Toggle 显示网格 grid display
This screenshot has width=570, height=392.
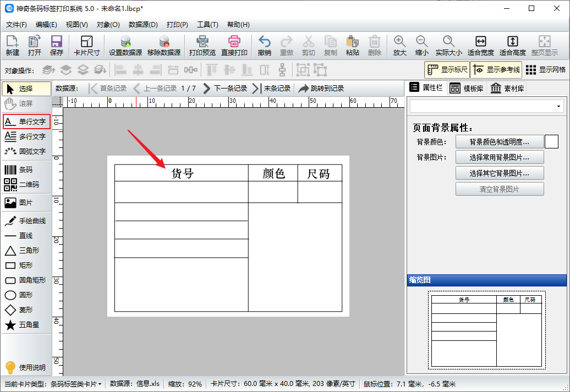click(545, 70)
